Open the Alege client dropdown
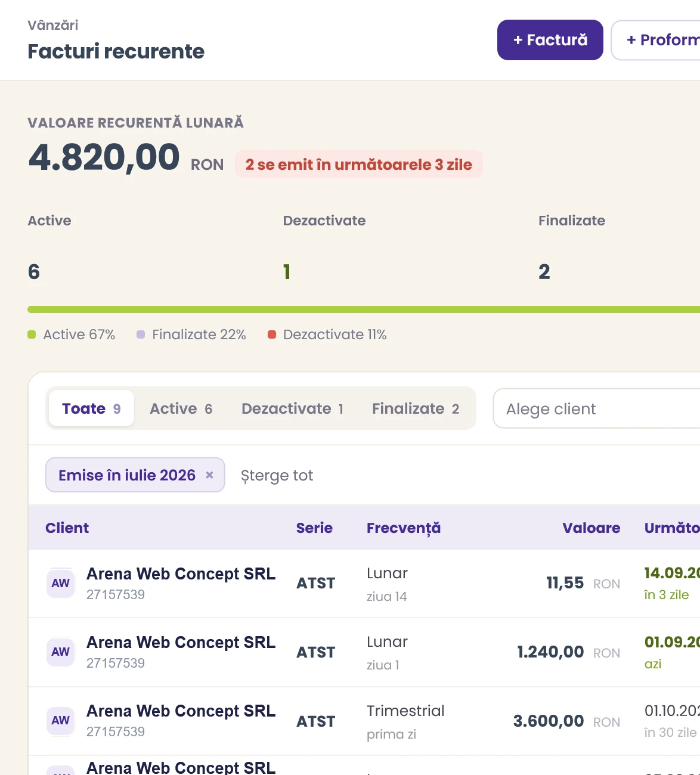Screen dimensions: 700x775 [596, 409]
